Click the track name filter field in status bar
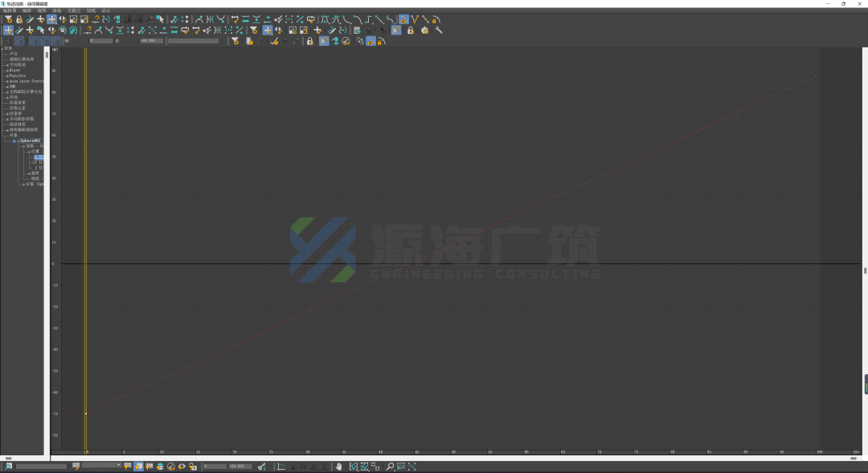The height and width of the screenshot is (473, 868). (41, 467)
